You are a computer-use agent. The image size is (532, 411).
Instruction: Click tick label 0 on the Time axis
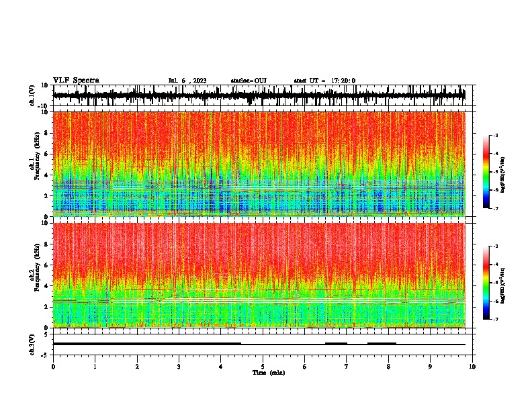pyautogui.click(x=53, y=367)
